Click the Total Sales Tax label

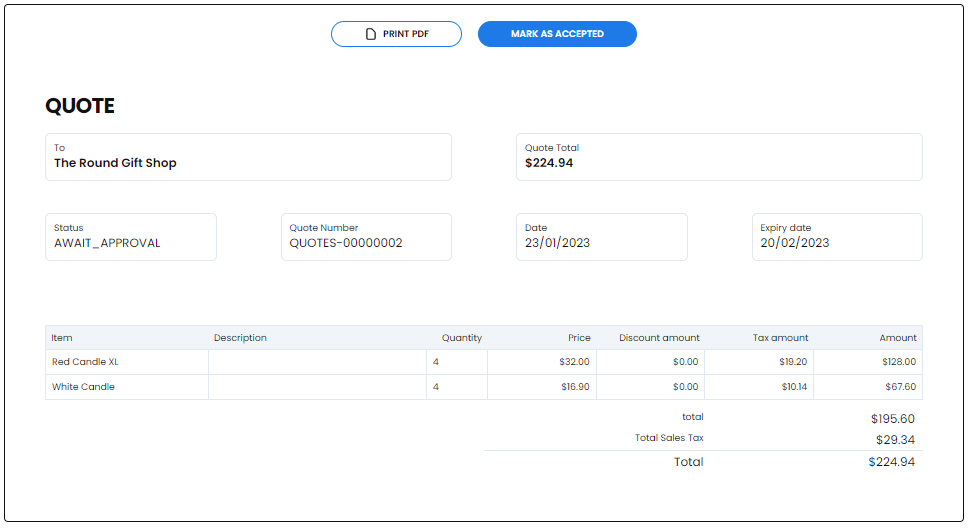(x=669, y=438)
